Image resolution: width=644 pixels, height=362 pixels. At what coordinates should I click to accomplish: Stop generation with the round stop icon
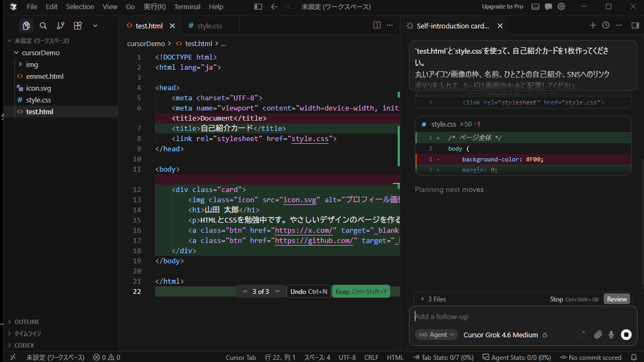click(626, 335)
